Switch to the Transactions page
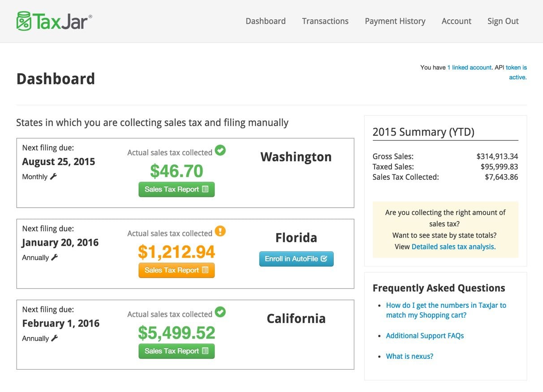The height and width of the screenshot is (392, 543). point(325,21)
